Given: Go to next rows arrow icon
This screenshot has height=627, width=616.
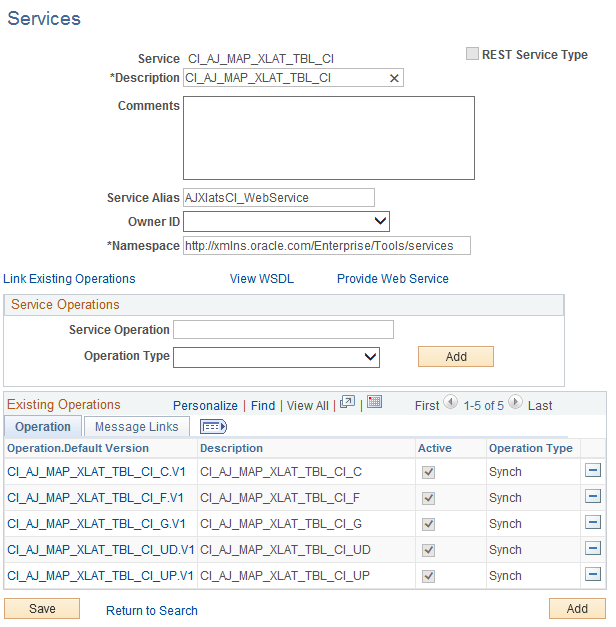Looking at the screenshot, I should tap(515, 403).
